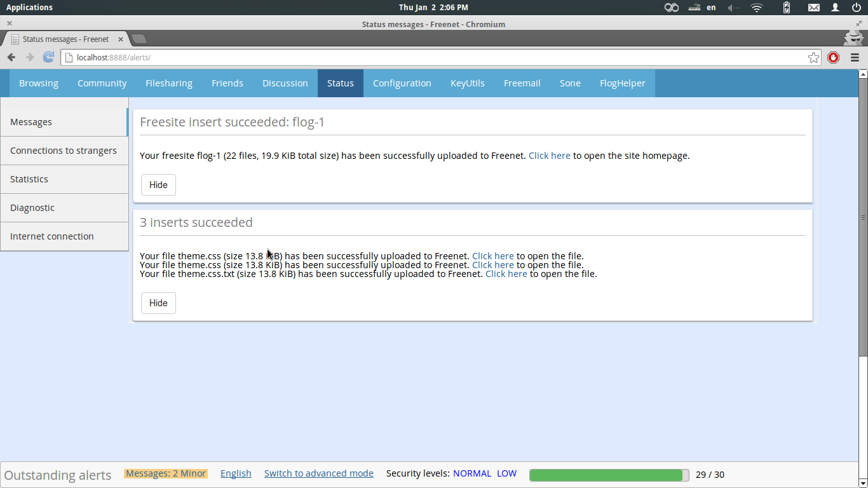Open the KeyUtils menu
Viewport: 868px width, 488px height.
[468, 83]
